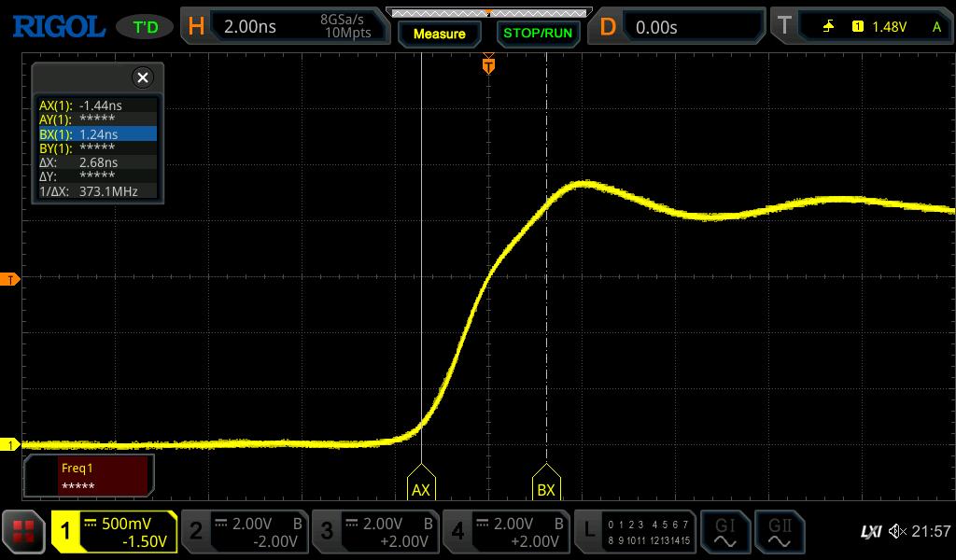Toggle channel 3 on
The width and height of the screenshot is (956, 560).
(x=376, y=532)
